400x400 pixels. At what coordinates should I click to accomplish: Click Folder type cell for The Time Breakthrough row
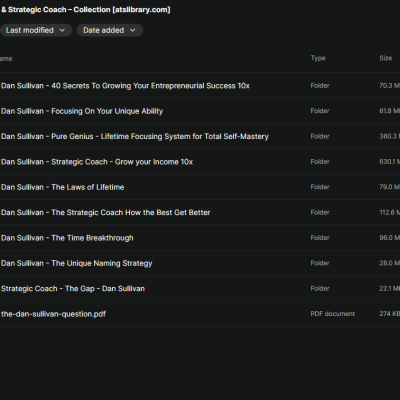[x=320, y=238]
